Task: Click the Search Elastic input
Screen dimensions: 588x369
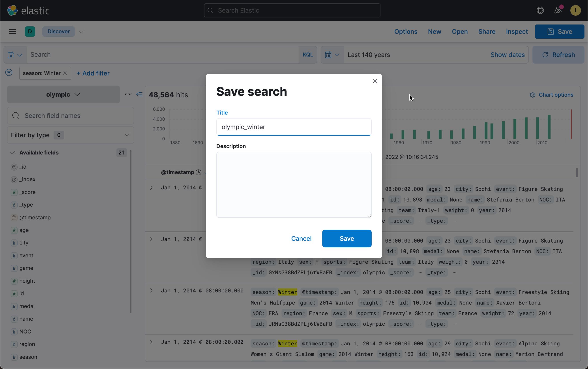Action: pos(292,11)
